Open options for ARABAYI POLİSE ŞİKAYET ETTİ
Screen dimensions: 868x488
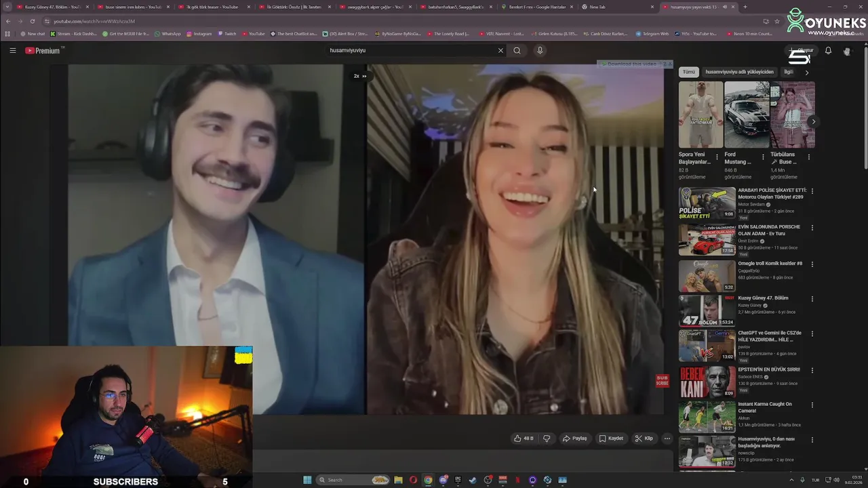pyautogui.click(x=812, y=191)
